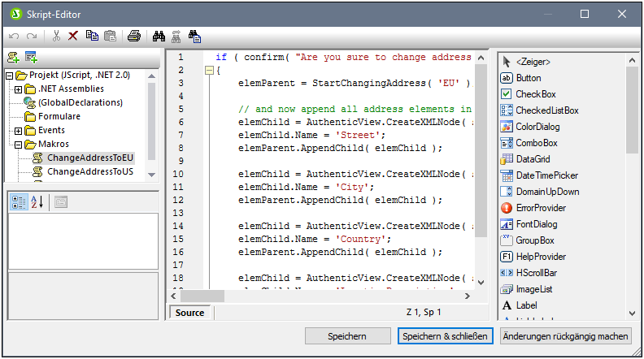Toggle categorized view in properties panel
Image resolution: width=644 pixels, height=359 pixels.
[19, 202]
